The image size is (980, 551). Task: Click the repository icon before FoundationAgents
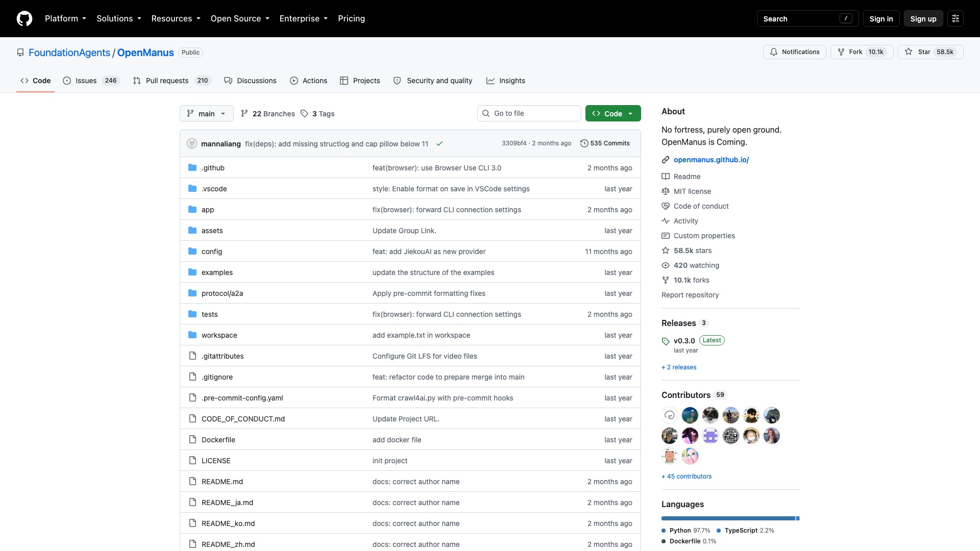(20, 53)
